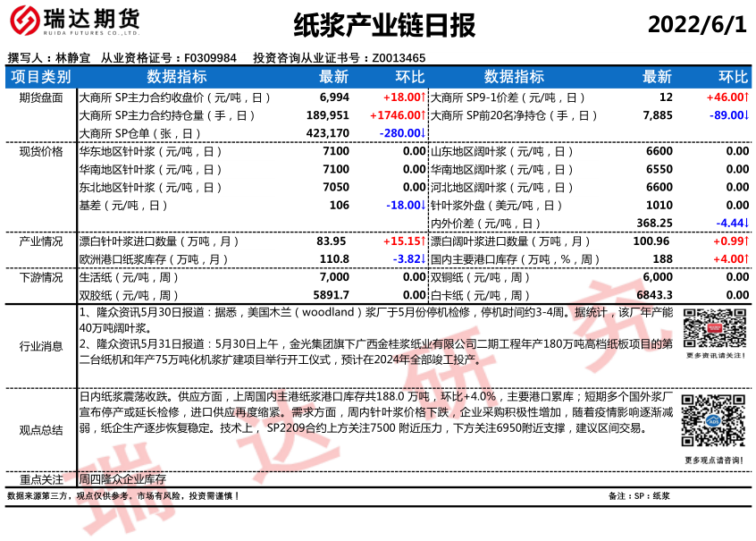Click the QR code beside 行业消息 news
Viewport: 756px width, 541px height.
pyautogui.click(x=711, y=327)
